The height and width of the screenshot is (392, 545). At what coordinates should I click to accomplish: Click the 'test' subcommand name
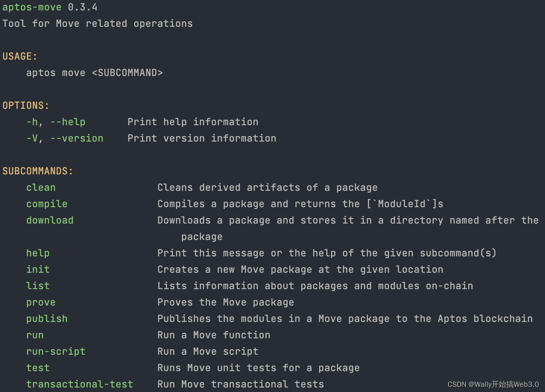[38, 368]
